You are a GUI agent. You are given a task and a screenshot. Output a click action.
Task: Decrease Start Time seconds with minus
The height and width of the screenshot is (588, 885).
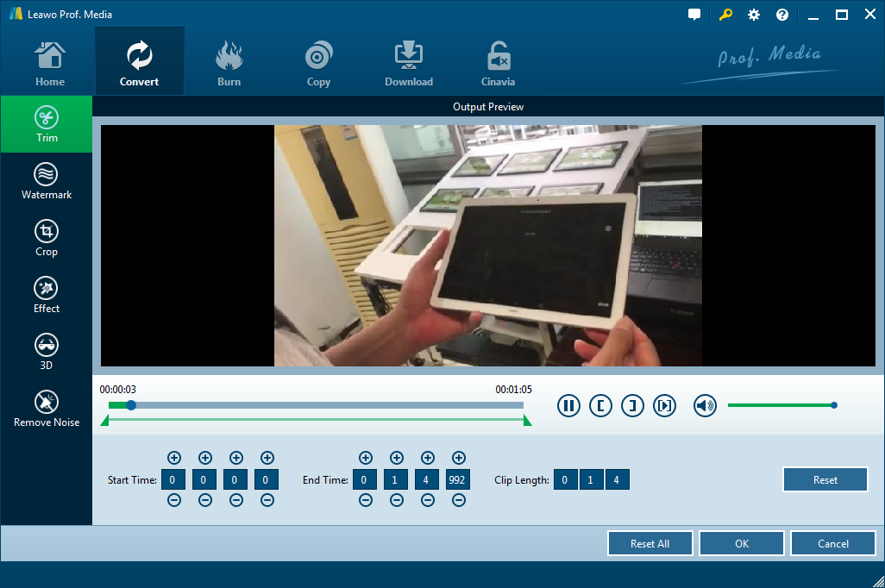236,500
